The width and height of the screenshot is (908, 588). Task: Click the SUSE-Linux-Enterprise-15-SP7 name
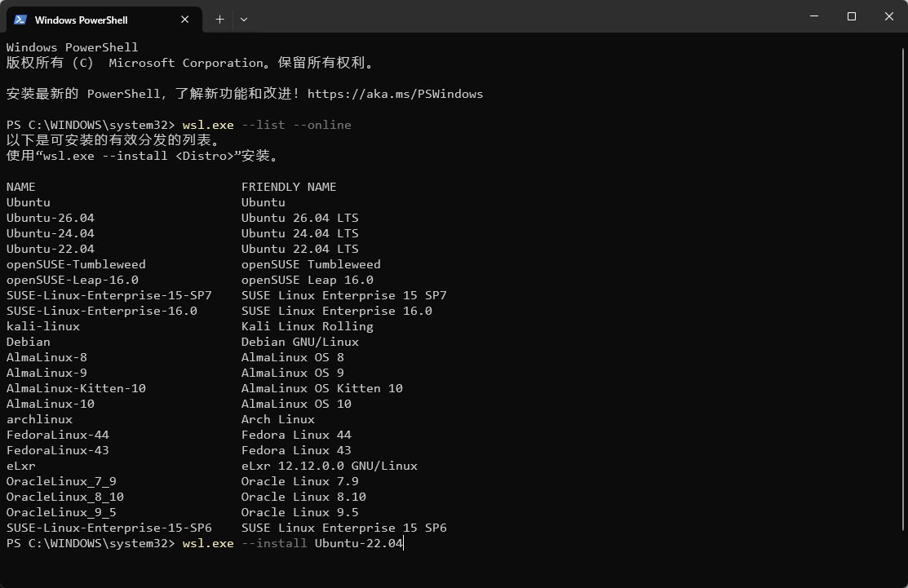(109, 295)
